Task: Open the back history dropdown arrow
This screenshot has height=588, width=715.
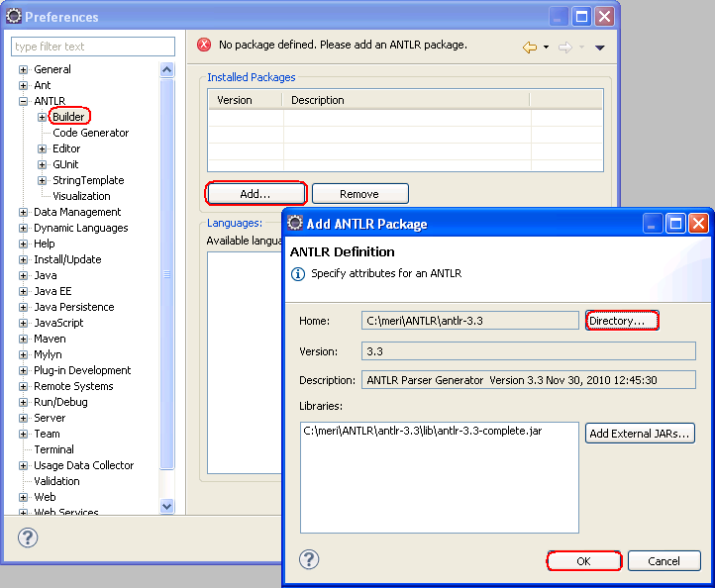Action: pyautogui.click(x=546, y=47)
